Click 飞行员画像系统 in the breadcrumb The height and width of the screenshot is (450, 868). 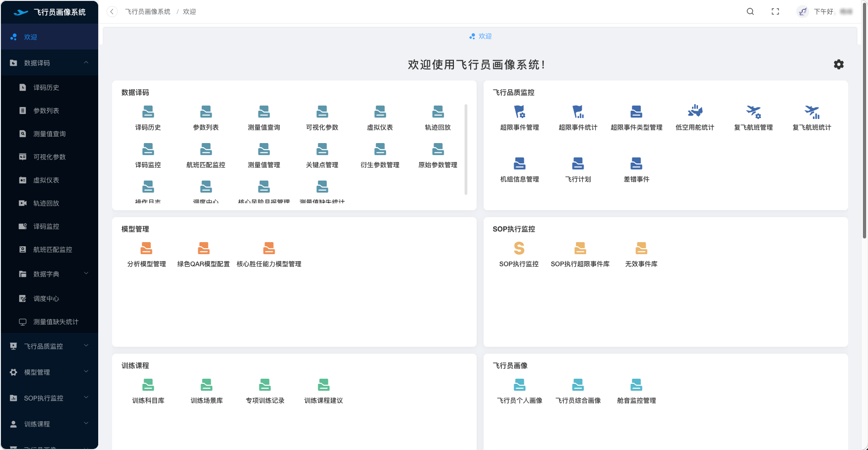point(147,11)
